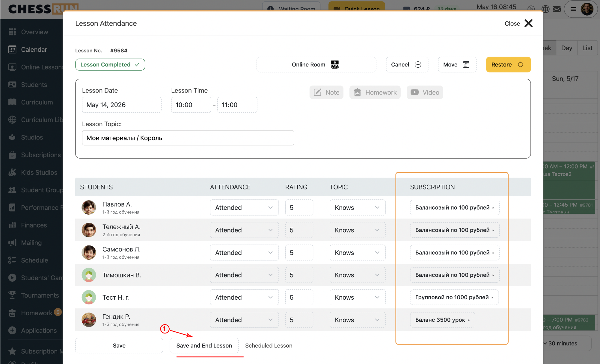Click the Scheduled Lesson link
600x364 pixels.
pyautogui.click(x=269, y=345)
